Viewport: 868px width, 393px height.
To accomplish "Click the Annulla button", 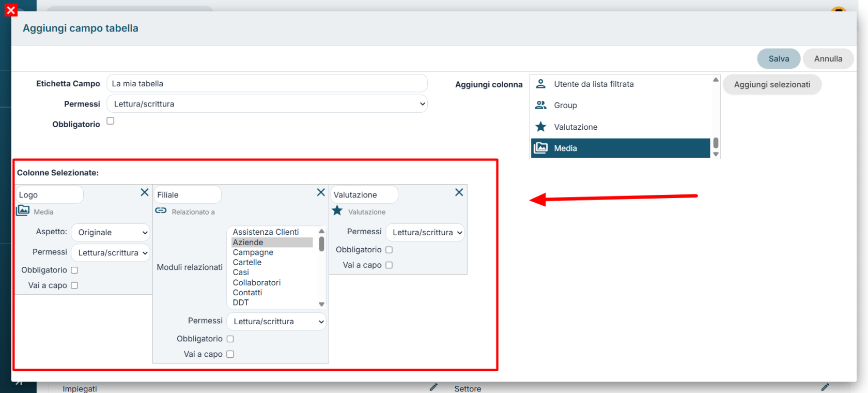I will pyautogui.click(x=828, y=59).
